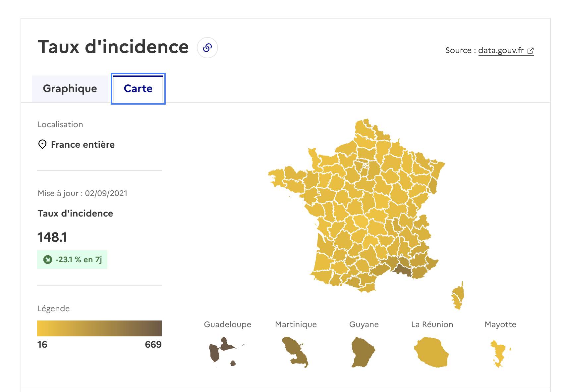Open the data.gouv.fr source link
Screen dimensions: 566x392
tap(501, 50)
